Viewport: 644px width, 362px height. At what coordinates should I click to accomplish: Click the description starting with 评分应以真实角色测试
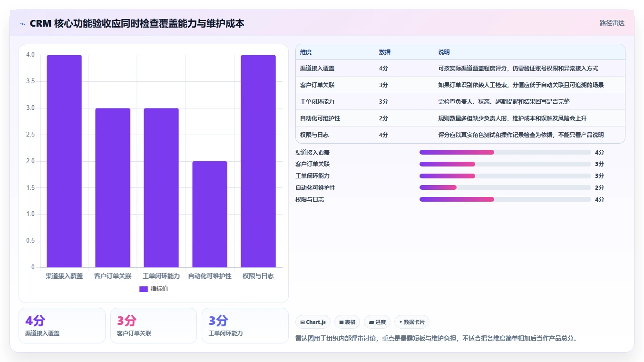coord(521,135)
